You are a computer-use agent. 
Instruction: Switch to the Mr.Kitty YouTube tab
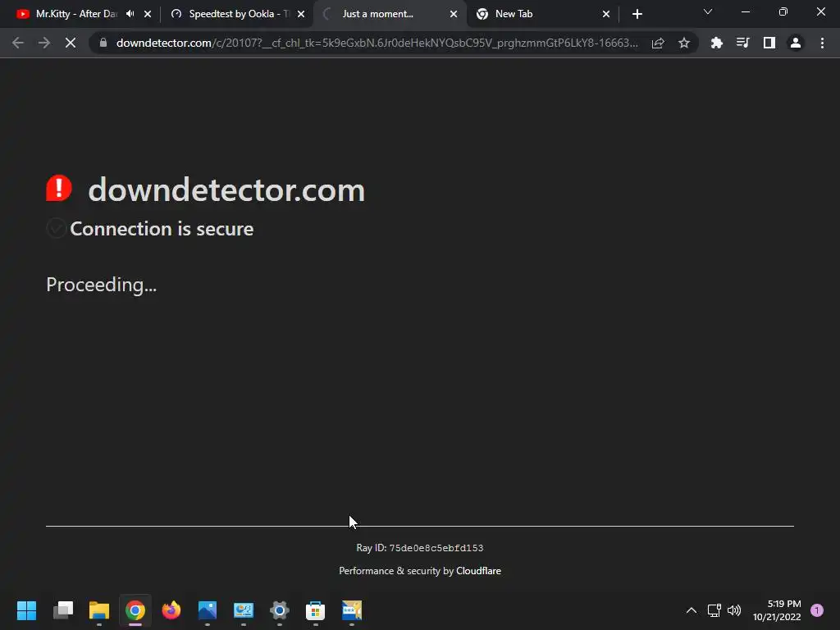(67, 14)
